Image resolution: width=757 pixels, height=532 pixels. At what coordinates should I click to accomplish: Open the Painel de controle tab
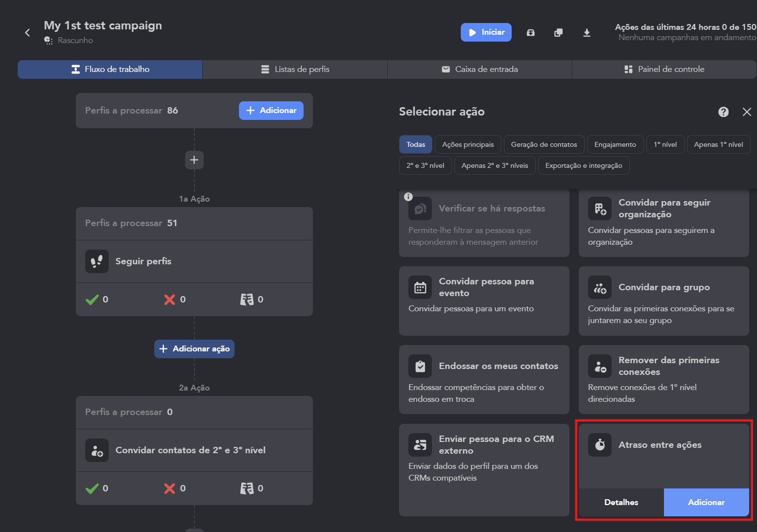click(664, 69)
